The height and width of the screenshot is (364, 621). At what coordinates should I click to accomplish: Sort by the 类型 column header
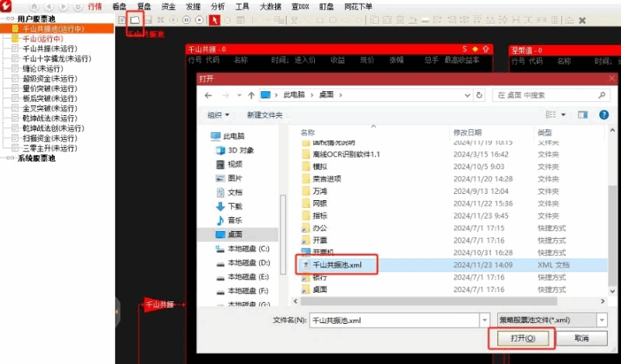pos(544,133)
